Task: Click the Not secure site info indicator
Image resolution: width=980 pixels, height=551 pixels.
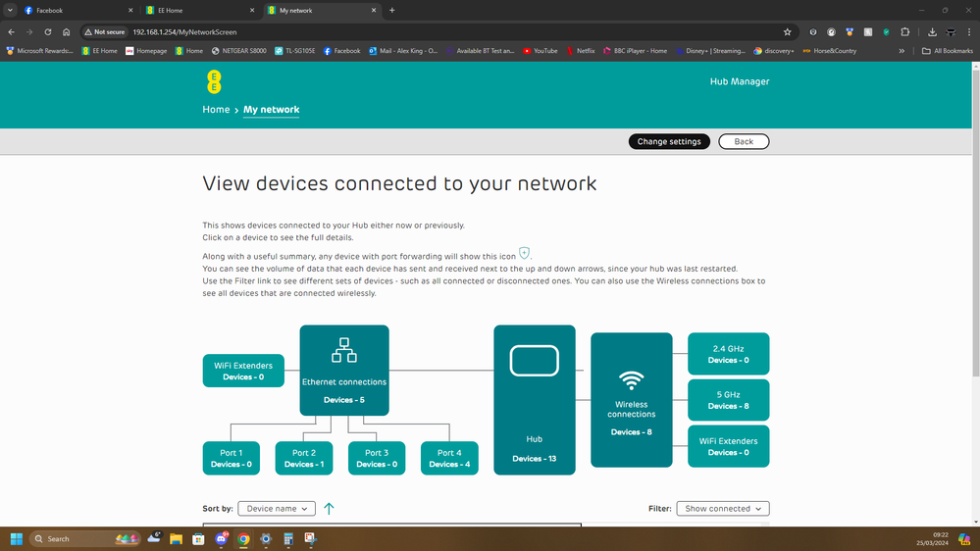Action: point(105,31)
